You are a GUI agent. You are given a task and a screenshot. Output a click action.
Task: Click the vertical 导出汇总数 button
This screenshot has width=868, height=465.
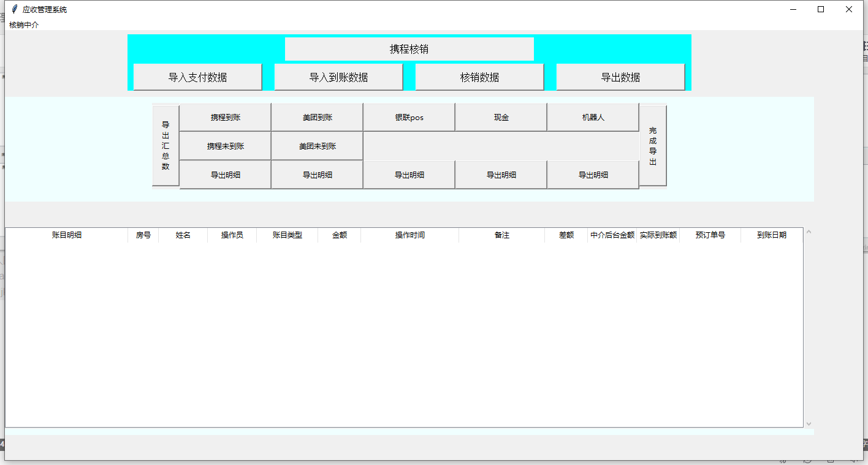(166, 146)
